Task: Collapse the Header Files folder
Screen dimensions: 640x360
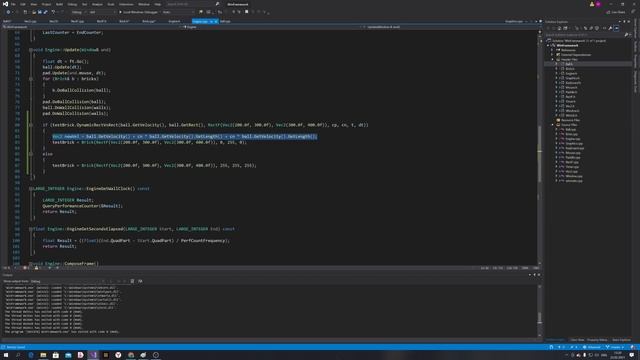Action: click(553, 60)
